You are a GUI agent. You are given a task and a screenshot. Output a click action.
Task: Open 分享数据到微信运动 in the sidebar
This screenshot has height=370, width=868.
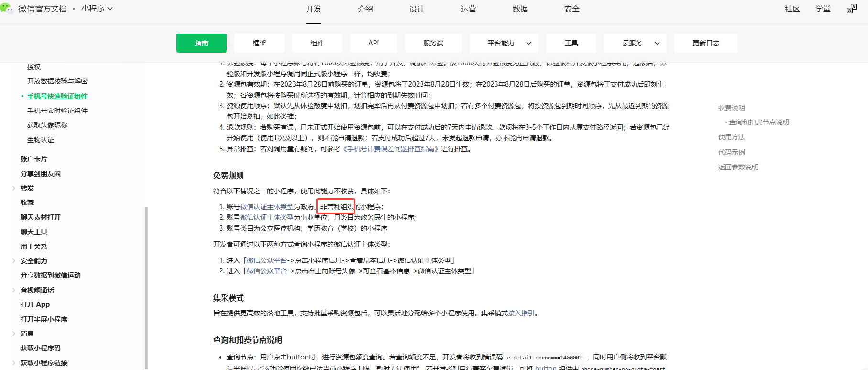tap(51, 275)
